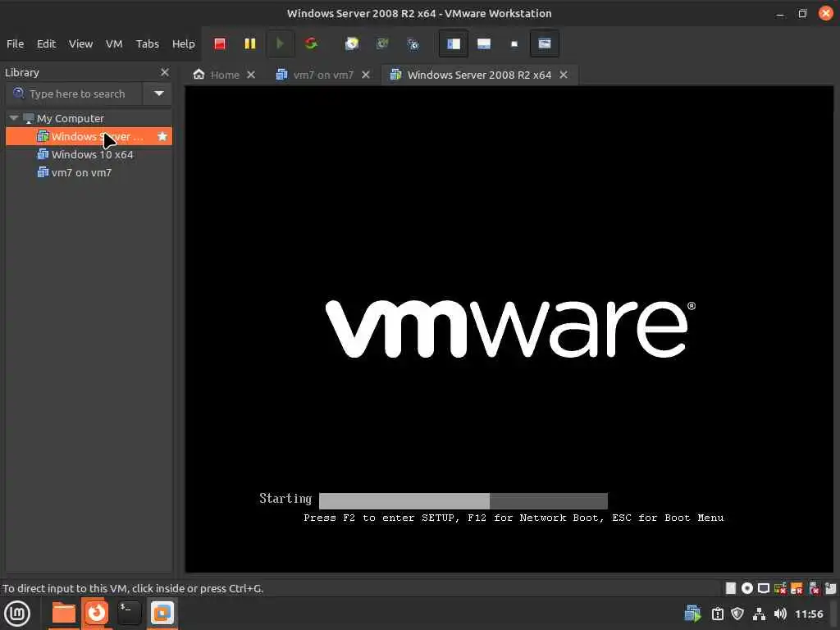This screenshot has height=630, width=840.
Task: Take a snapshot of this virtual machine
Action: (351, 44)
